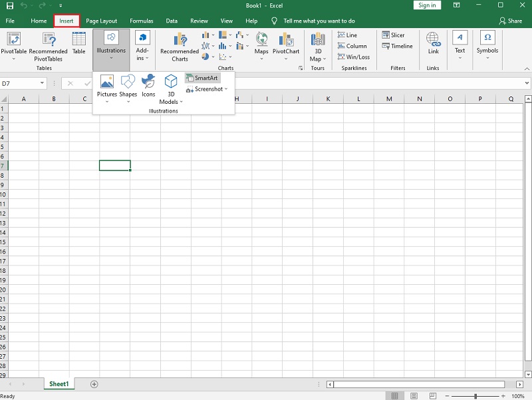The height and width of the screenshot is (400, 532).
Task: Insert Column sparkline
Action: (x=352, y=46)
